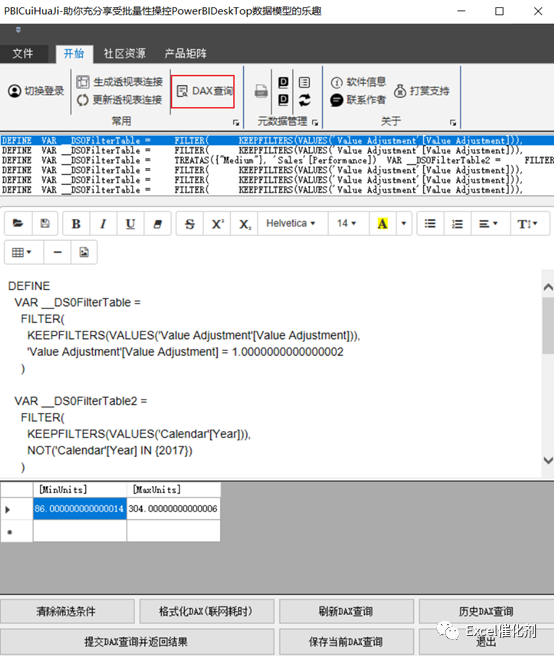
Task: Click the editor scrollbar down arrow
Action: click(x=548, y=460)
